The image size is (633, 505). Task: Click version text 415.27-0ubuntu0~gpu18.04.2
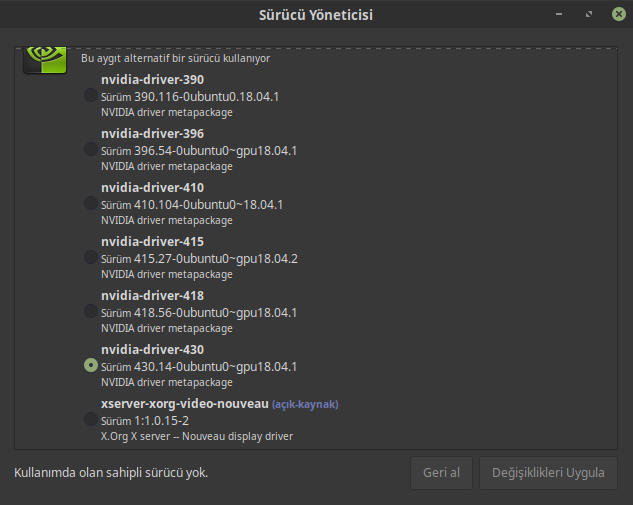tap(216, 259)
